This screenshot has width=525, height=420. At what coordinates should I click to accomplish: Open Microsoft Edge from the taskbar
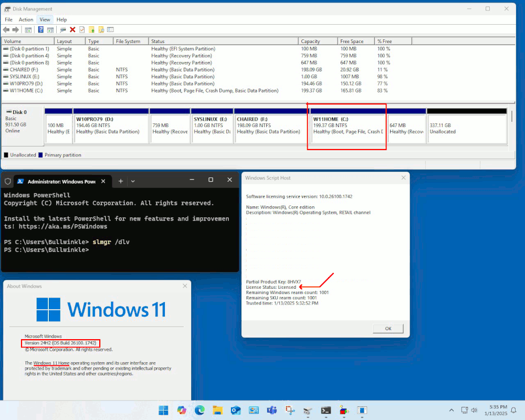click(199, 410)
